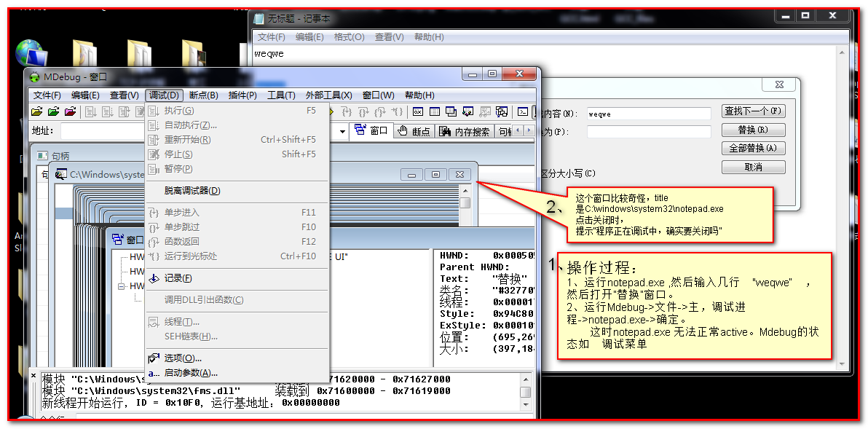Viewport: 868px width, 429px height.
Task: Close the open 调试(D) menu header
Action: pyautogui.click(x=164, y=95)
